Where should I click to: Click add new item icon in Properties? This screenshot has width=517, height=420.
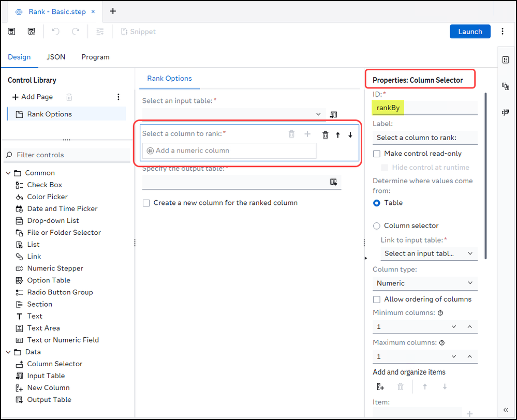tap(380, 386)
